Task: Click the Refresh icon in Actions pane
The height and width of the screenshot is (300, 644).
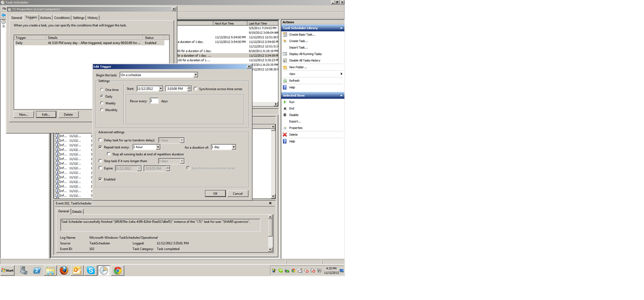Action: pyautogui.click(x=285, y=81)
